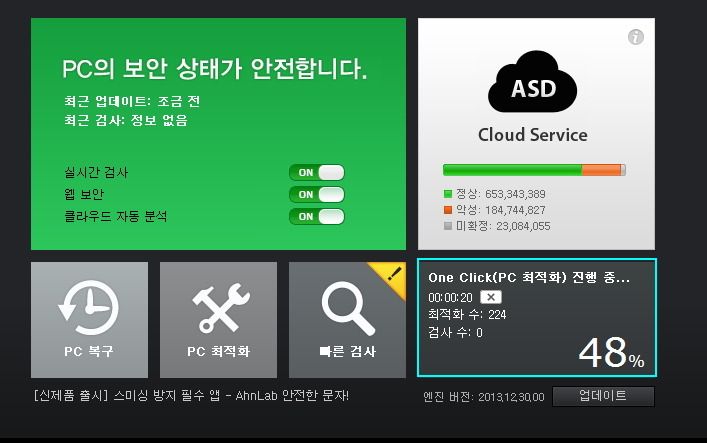Click the green 정상 legend swatch
Image resolution: width=707 pixels, height=443 pixels.
click(x=448, y=194)
